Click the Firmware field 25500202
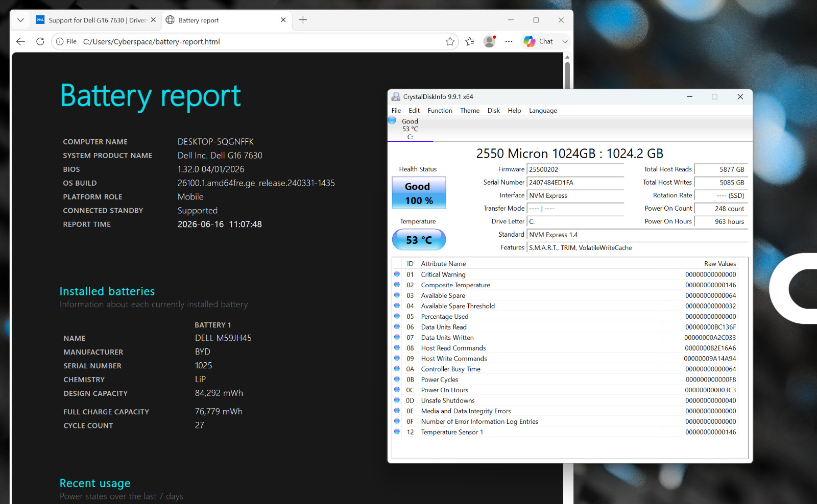The image size is (817, 504). coord(575,169)
